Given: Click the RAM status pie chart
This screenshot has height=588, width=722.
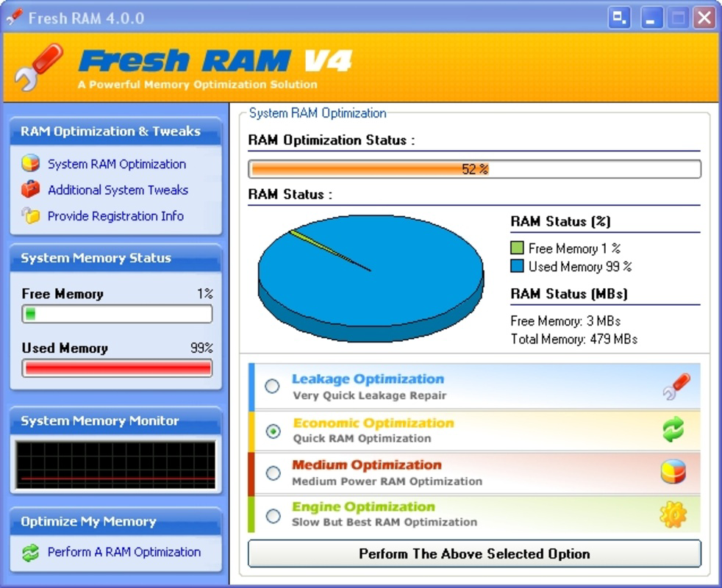Looking at the screenshot, I should [x=371, y=279].
